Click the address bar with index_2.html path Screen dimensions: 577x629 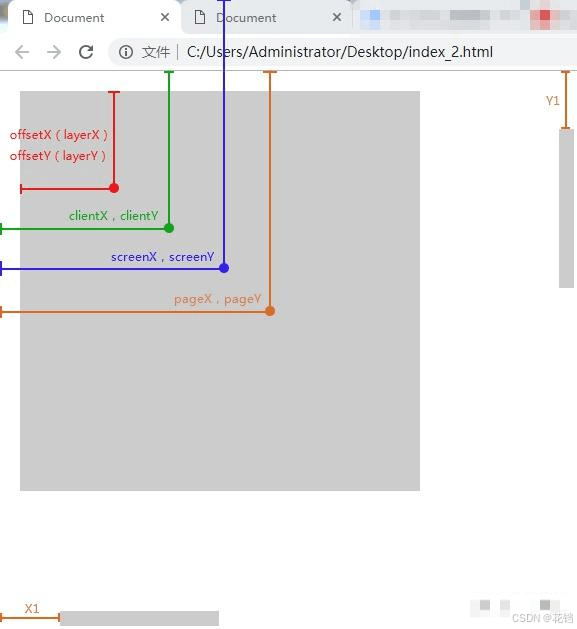coord(343,52)
